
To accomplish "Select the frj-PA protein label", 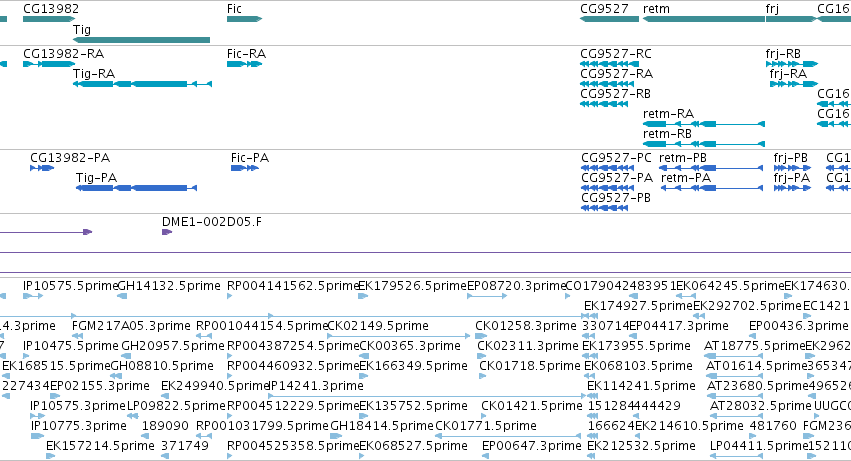I will [791, 178].
